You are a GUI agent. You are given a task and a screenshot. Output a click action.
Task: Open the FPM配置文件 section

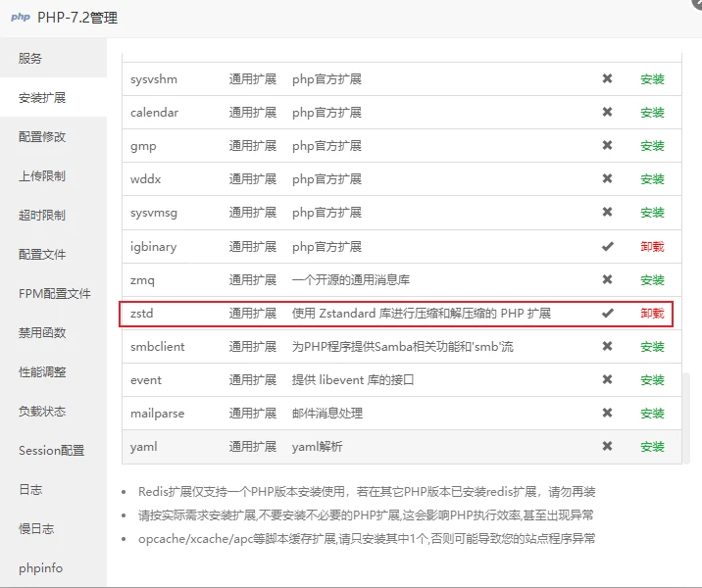tap(53, 294)
